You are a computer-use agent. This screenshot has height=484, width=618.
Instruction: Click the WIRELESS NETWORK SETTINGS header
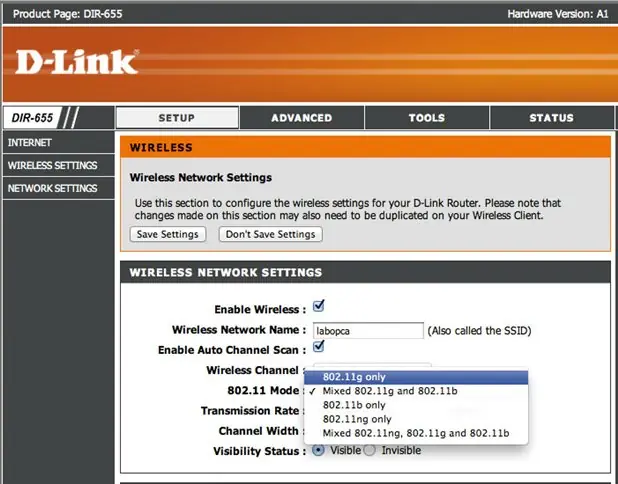coord(226,272)
